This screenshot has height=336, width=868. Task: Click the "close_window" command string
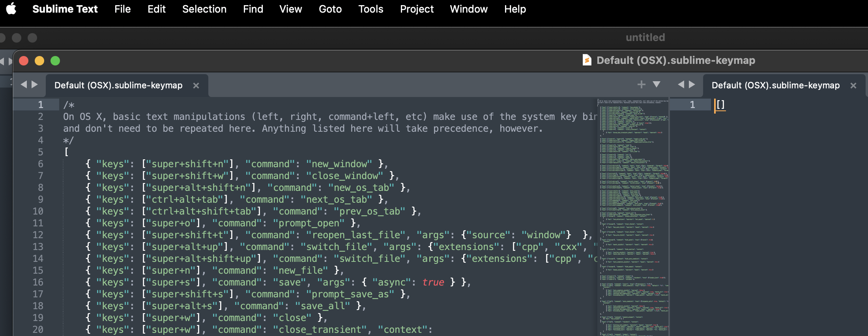pyautogui.click(x=345, y=176)
